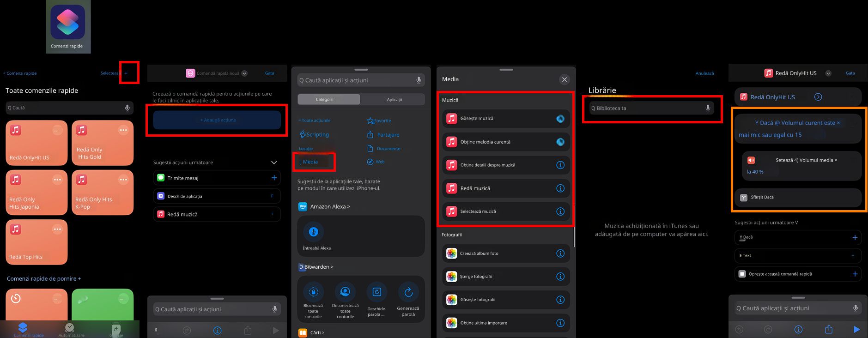Screen dimensions: 868x338
Task: Select the Aplicații segment
Action: (x=394, y=99)
